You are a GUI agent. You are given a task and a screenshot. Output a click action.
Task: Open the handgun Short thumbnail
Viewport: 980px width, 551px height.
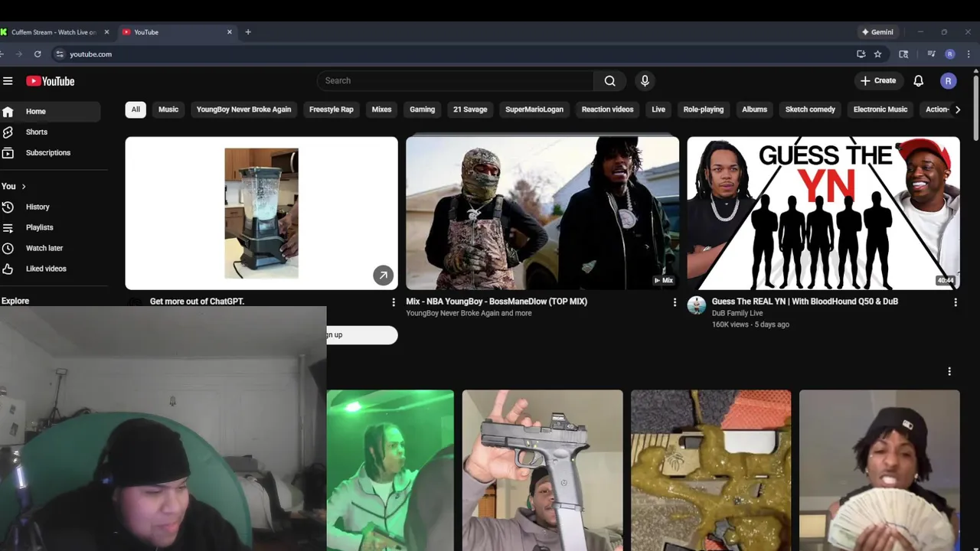coord(542,471)
